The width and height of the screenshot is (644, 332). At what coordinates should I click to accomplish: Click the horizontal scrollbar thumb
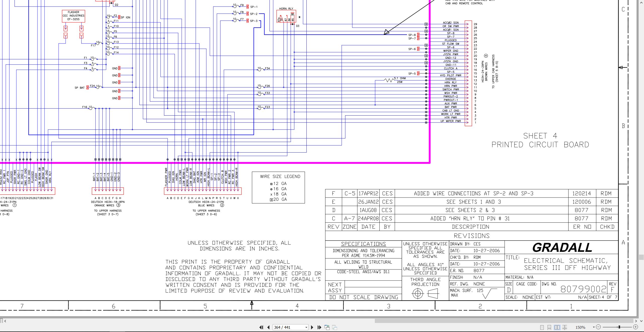click(504, 321)
